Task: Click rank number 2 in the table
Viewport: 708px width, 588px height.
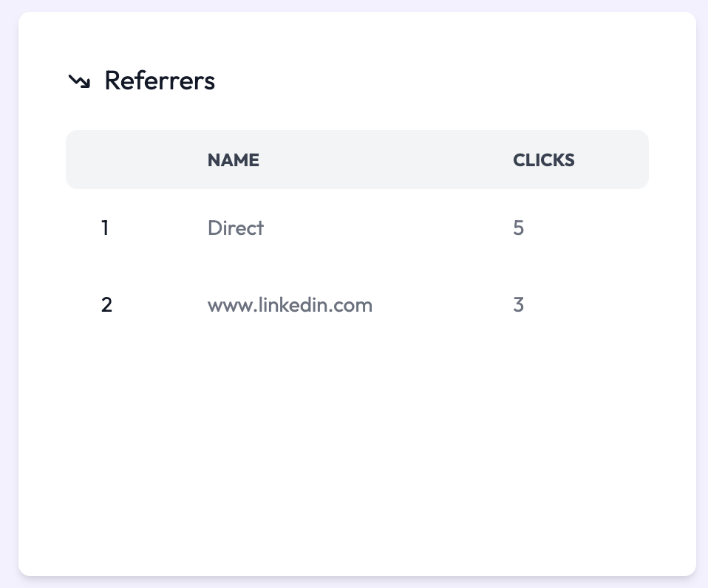Action: [106, 305]
